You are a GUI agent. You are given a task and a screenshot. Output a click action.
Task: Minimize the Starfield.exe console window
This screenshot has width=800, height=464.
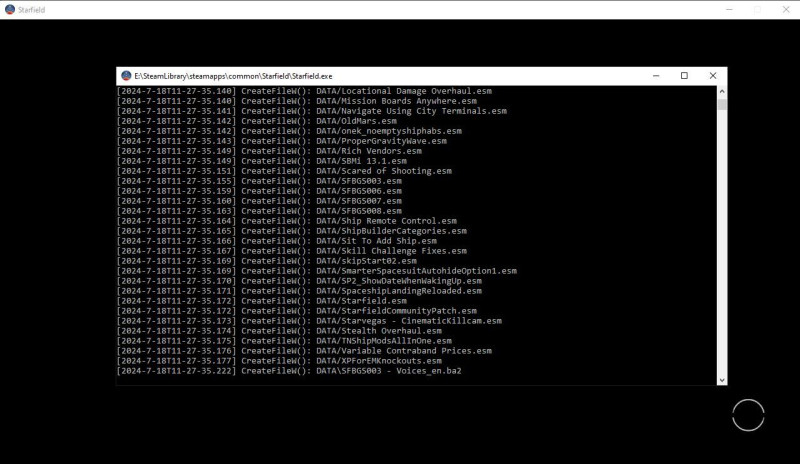(x=656, y=76)
